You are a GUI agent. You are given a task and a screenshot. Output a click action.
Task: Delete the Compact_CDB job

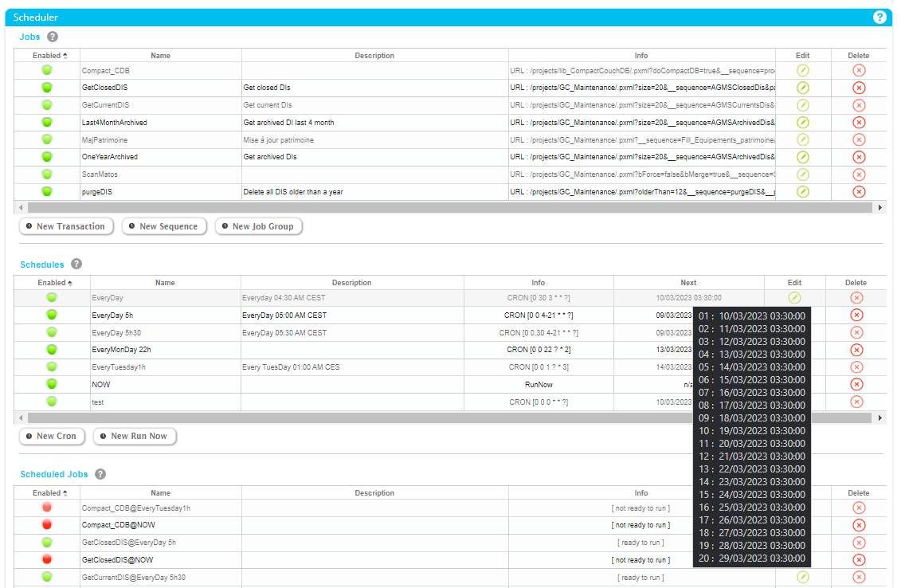(x=859, y=70)
